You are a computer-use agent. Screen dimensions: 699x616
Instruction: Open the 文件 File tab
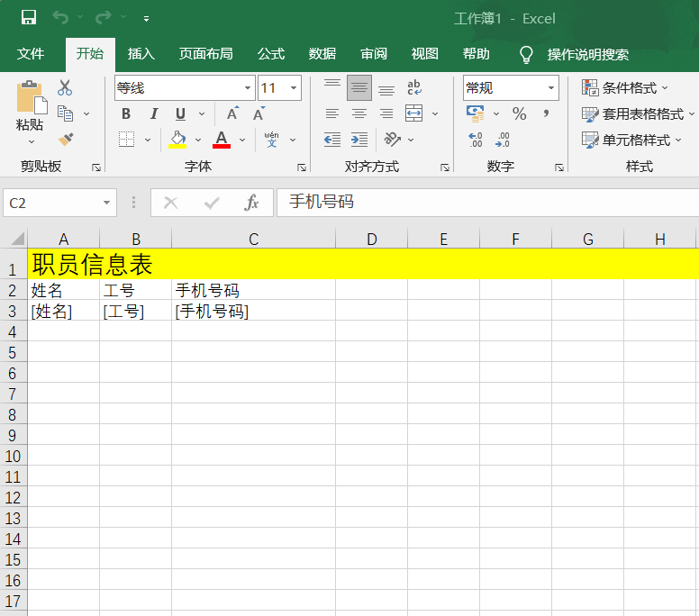point(31,54)
